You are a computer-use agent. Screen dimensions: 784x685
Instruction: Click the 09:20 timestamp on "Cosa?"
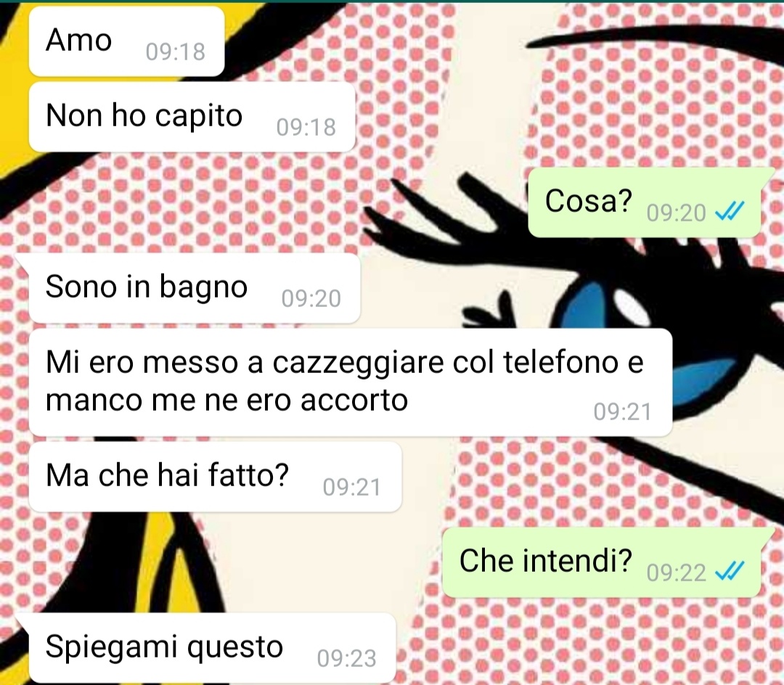pyautogui.click(x=676, y=213)
